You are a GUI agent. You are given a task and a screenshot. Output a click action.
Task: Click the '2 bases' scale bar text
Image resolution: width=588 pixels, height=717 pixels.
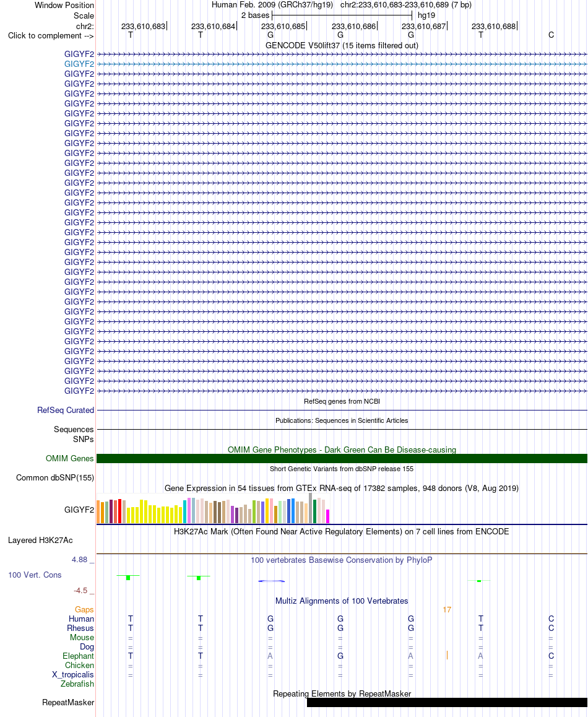pyautogui.click(x=255, y=15)
